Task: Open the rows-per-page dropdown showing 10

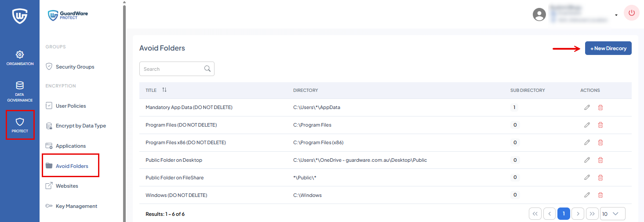Action: (x=613, y=214)
